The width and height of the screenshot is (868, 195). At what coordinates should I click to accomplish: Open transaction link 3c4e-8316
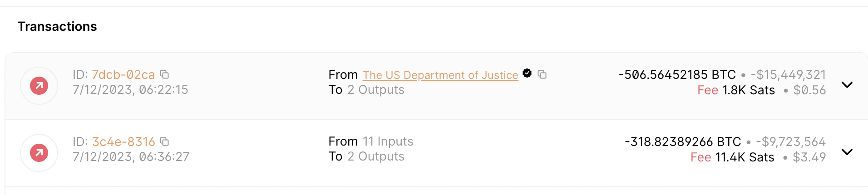pyautogui.click(x=123, y=141)
